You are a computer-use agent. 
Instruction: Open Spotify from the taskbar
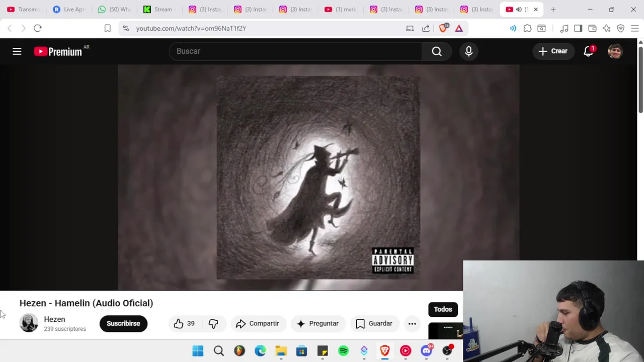pos(343,351)
